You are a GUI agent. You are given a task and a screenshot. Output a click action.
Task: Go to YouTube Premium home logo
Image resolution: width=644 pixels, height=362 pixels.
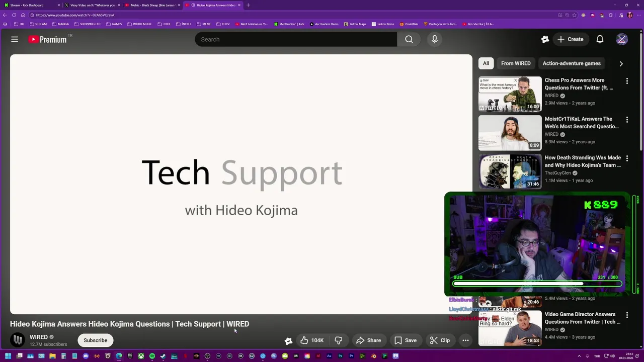pyautogui.click(x=47, y=39)
